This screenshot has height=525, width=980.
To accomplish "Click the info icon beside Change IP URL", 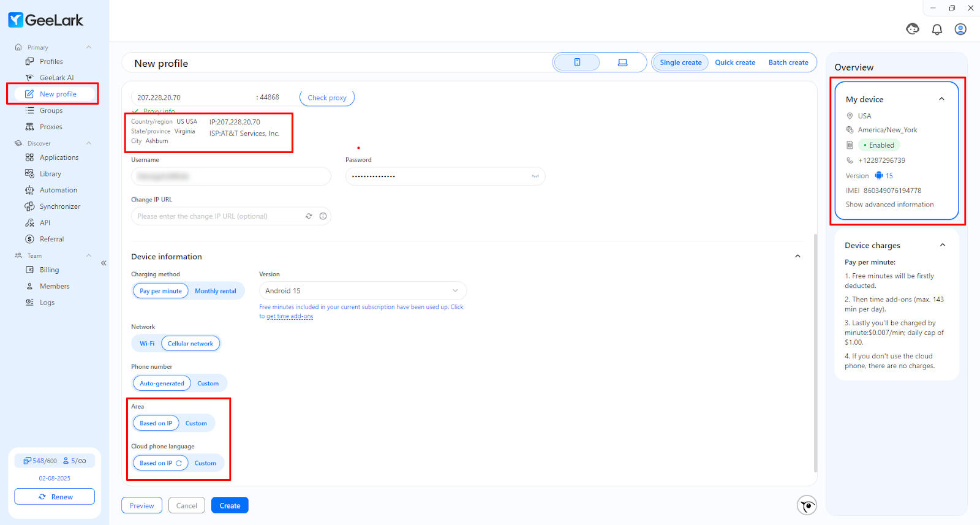I will 323,216.
